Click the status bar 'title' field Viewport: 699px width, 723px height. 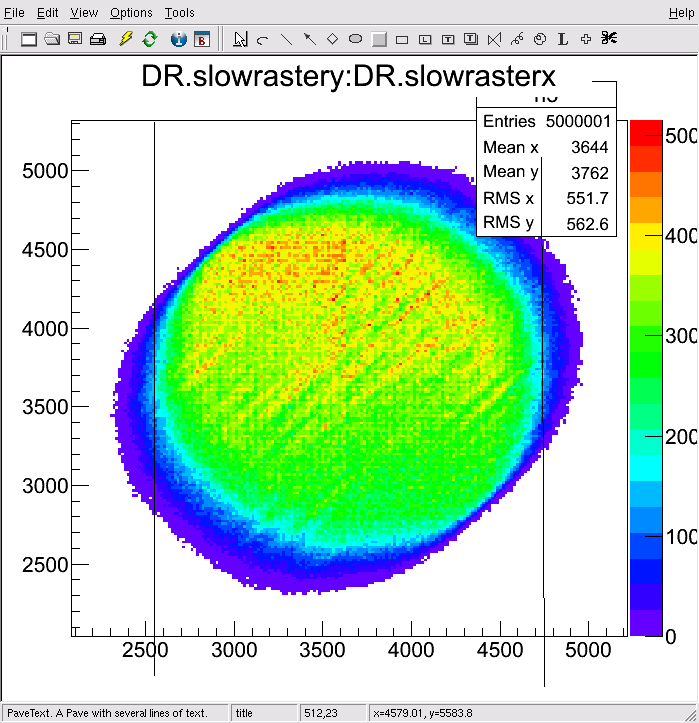pyautogui.click(x=264, y=713)
